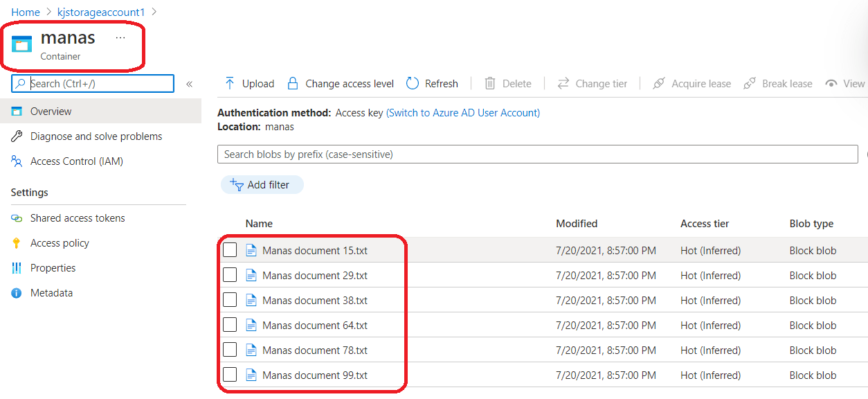The width and height of the screenshot is (868, 399).
Task: Open blob Manas document 99.txt
Action: [315, 375]
